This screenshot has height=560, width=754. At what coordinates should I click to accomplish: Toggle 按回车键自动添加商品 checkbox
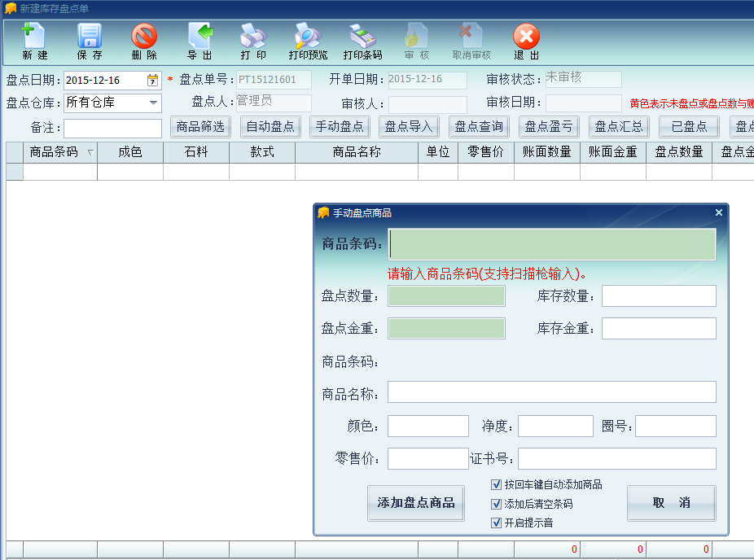[x=497, y=484]
